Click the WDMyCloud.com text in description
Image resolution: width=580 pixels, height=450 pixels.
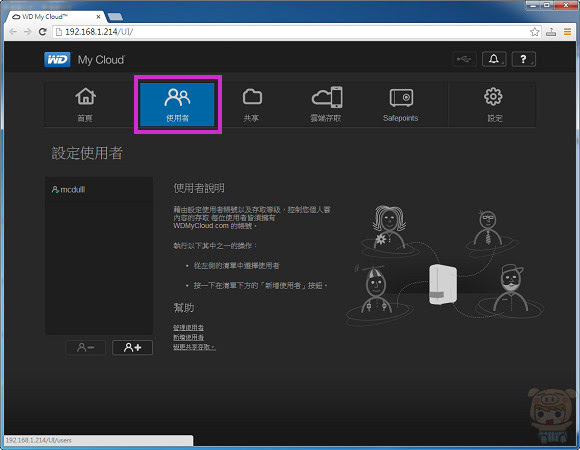coord(201,226)
